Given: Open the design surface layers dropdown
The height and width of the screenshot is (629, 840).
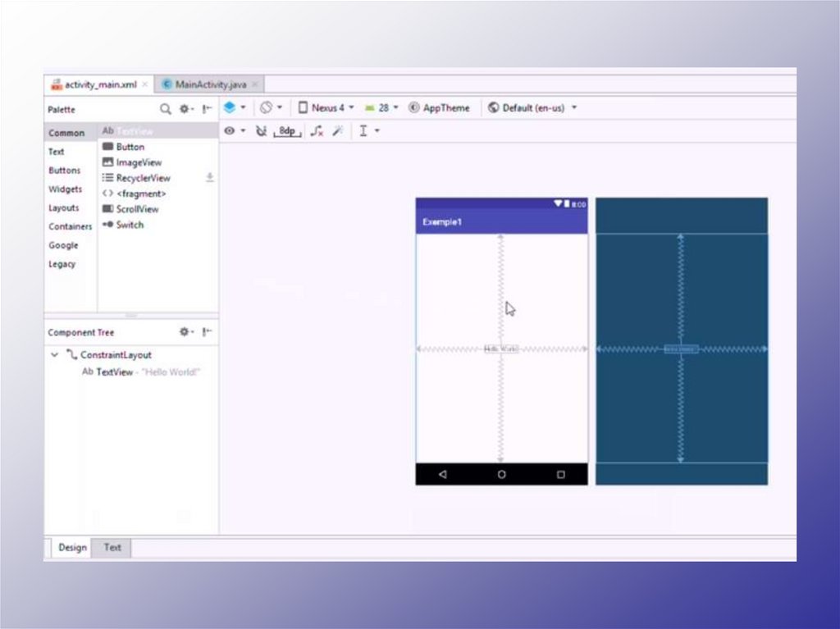Looking at the screenshot, I should [235, 107].
